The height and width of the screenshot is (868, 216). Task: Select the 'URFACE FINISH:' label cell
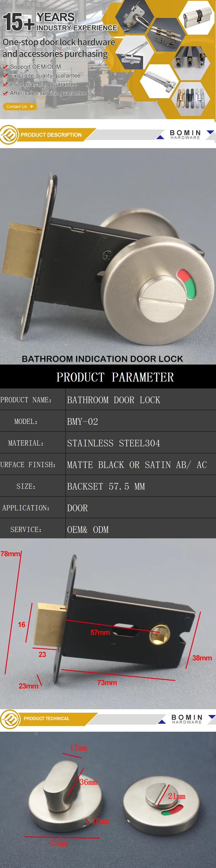[x=32, y=464]
